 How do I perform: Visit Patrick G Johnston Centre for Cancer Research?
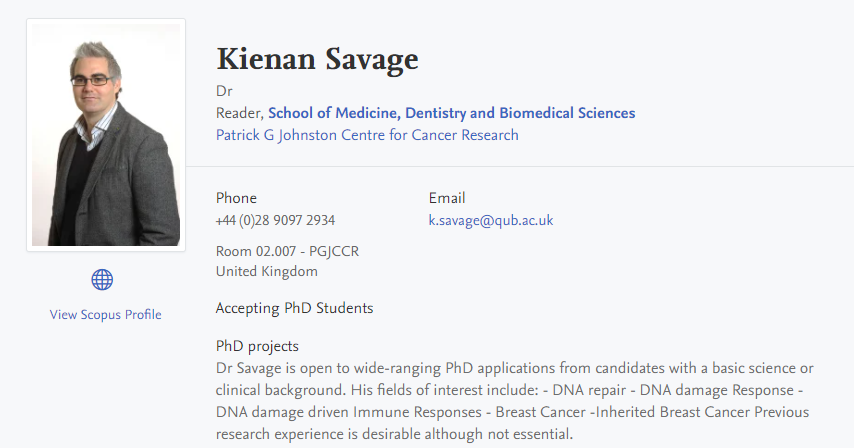tap(367, 134)
